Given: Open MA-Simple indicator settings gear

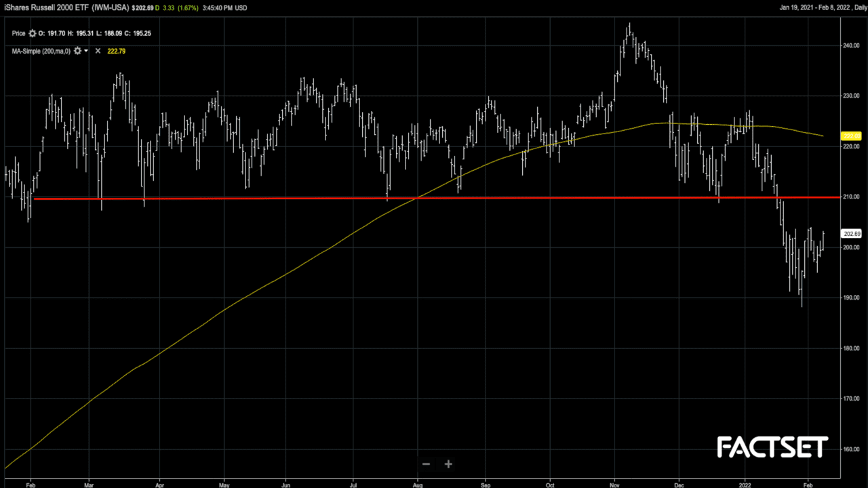Looking at the screenshot, I should 77,51.
